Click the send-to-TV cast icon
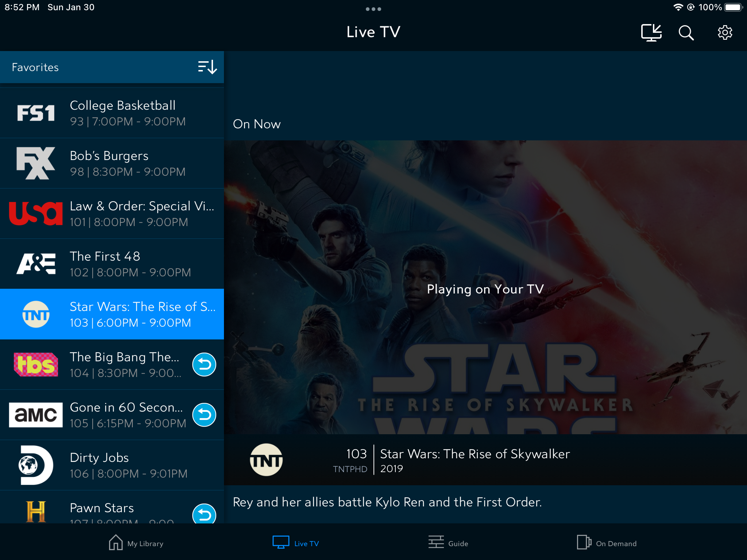 tap(651, 32)
